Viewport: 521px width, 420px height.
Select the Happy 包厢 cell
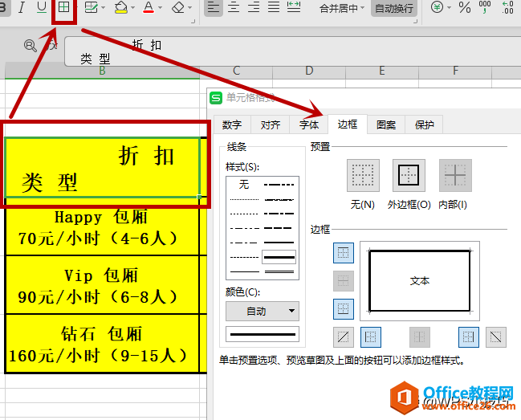pyautogui.click(x=102, y=227)
